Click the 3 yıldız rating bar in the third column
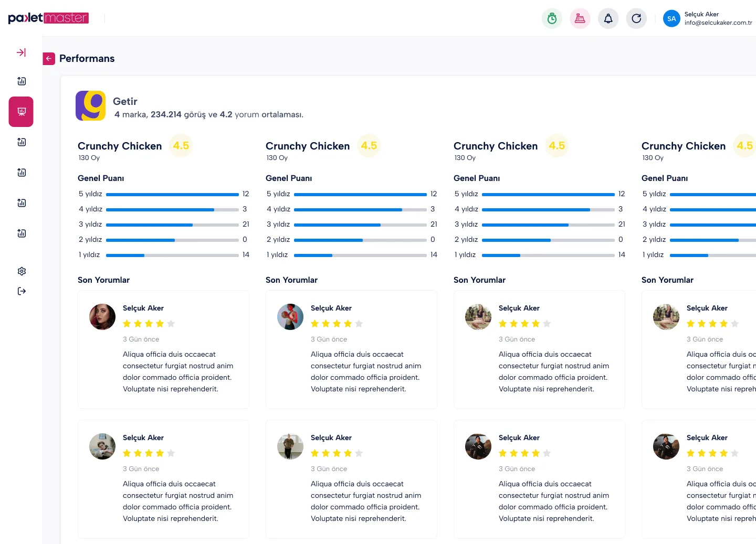Viewport: 756px width, 544px height. [x=548, y=225]
